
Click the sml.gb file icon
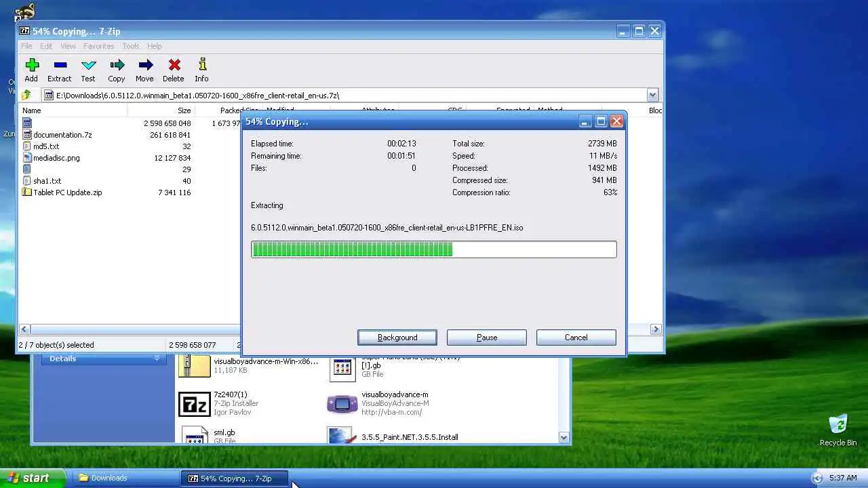coord(194,435)
